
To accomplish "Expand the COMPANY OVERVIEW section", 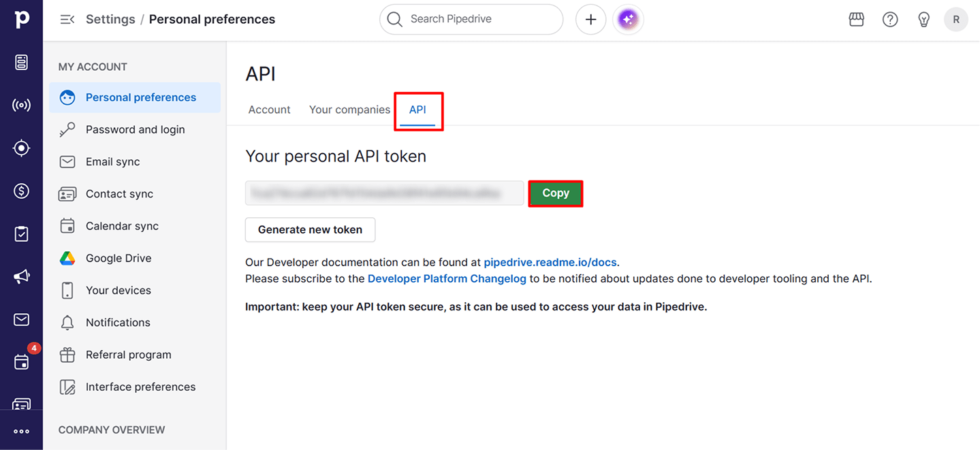I will [111, 430].
